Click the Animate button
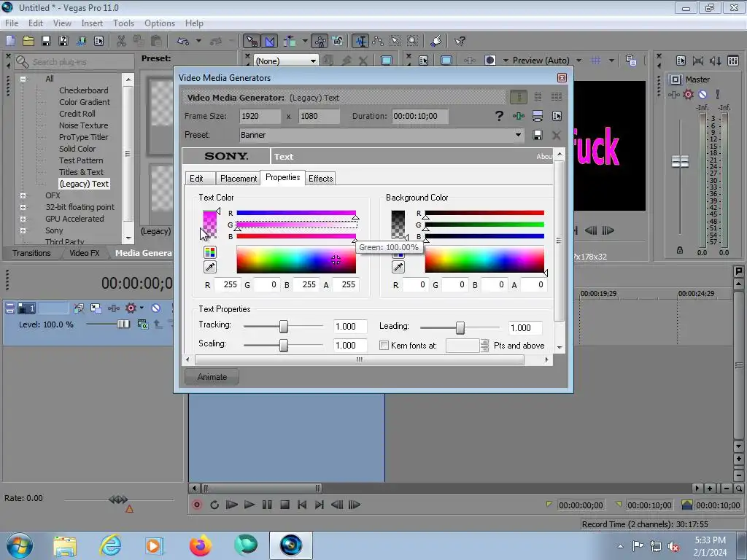Viewport: 747px width, 560px height. [x=212, y=377]
